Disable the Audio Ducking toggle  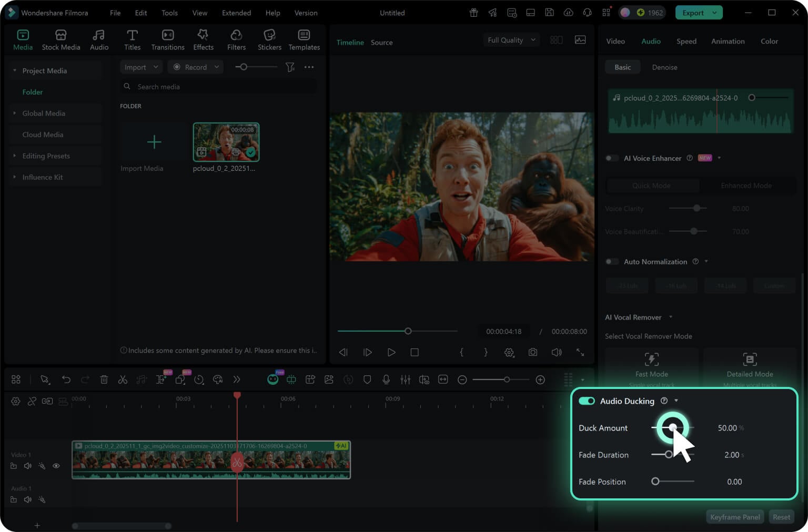pyautogui.click(x=587, y=401)
